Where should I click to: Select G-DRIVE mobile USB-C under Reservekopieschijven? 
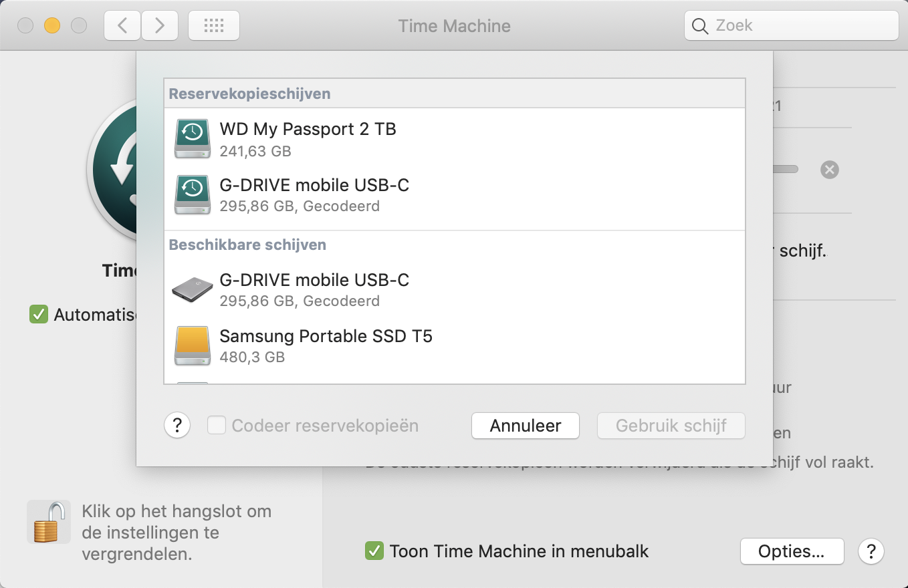pyautogui.click(x=455, y=195)
